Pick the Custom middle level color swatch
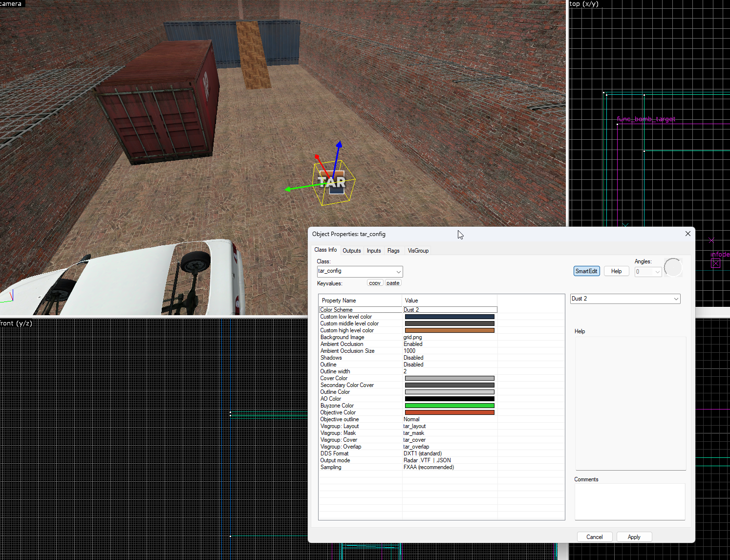Viewport: 730px width, 560px height. click(450, 323)
